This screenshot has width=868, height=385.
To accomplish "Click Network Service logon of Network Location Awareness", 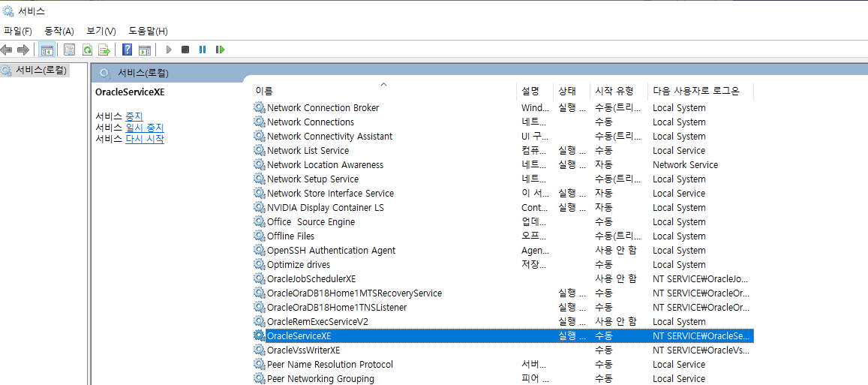I will [685, 164].
